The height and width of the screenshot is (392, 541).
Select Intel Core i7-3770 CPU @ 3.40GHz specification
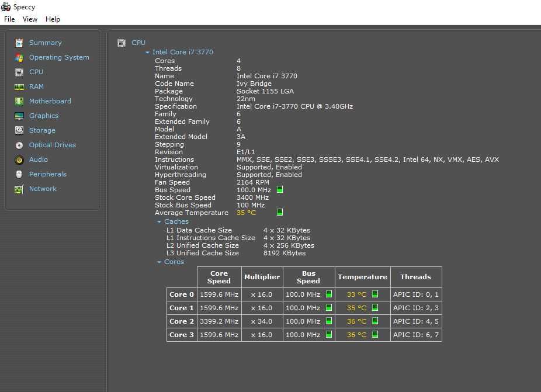pyautogui.click(x=294, y=107)
